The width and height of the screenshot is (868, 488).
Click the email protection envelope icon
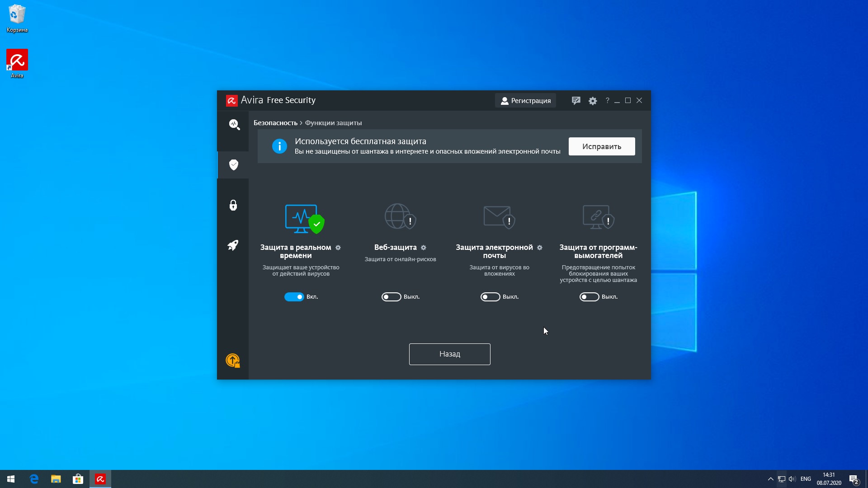499,217
